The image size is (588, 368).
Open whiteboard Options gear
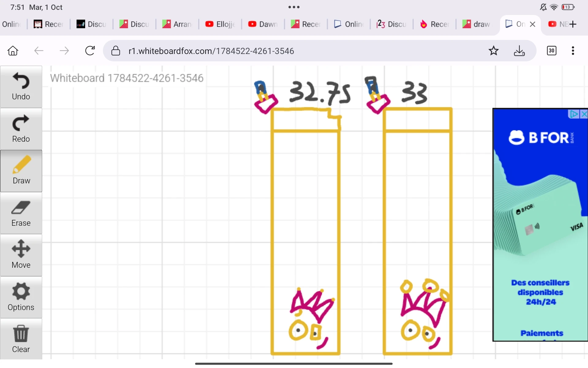tap(21, 297)
